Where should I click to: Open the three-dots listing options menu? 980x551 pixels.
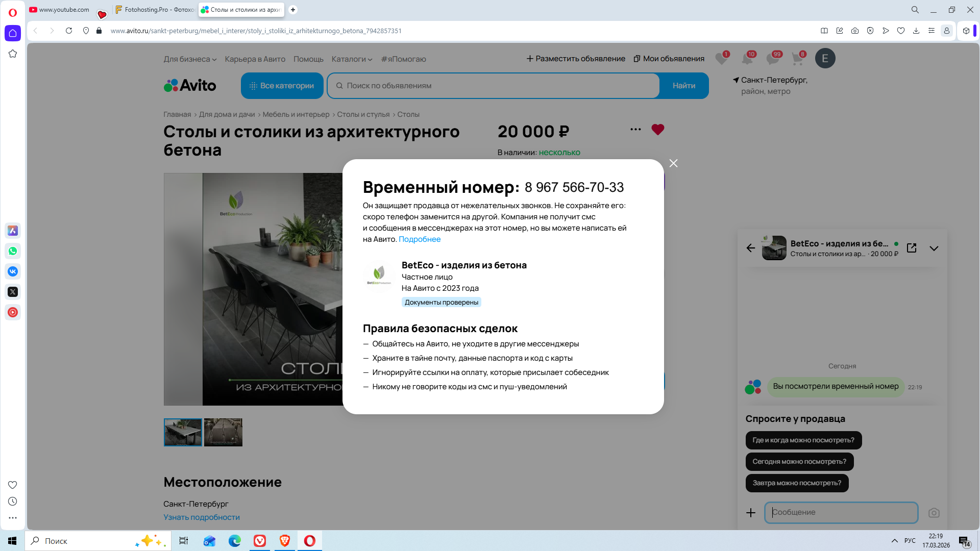point(635,130)
